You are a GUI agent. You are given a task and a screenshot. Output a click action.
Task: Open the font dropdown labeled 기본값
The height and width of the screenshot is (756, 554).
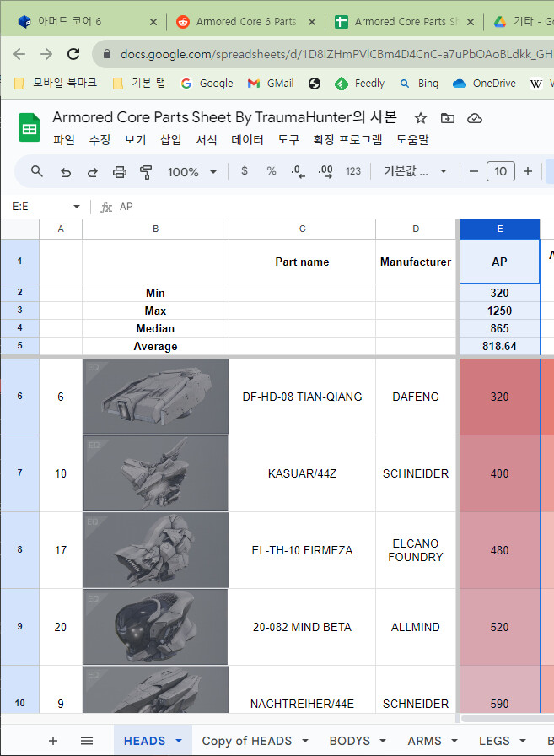415,171
